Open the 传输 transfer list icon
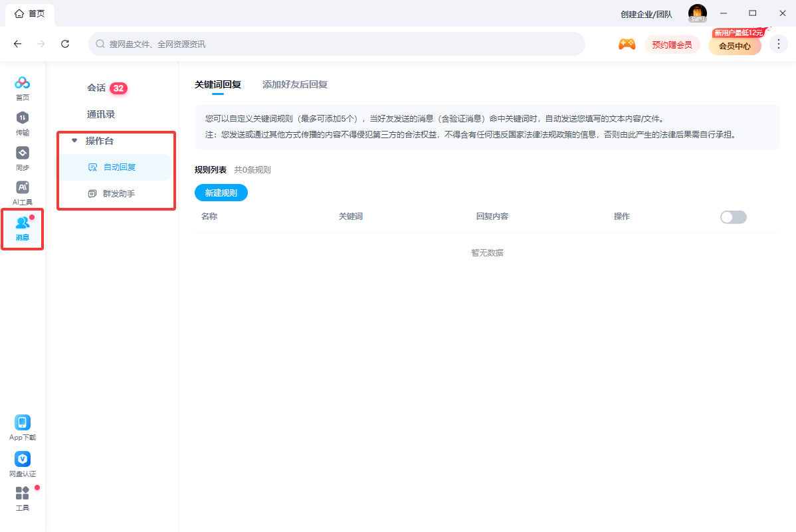The image size is (796, 532). click(22, 118)
